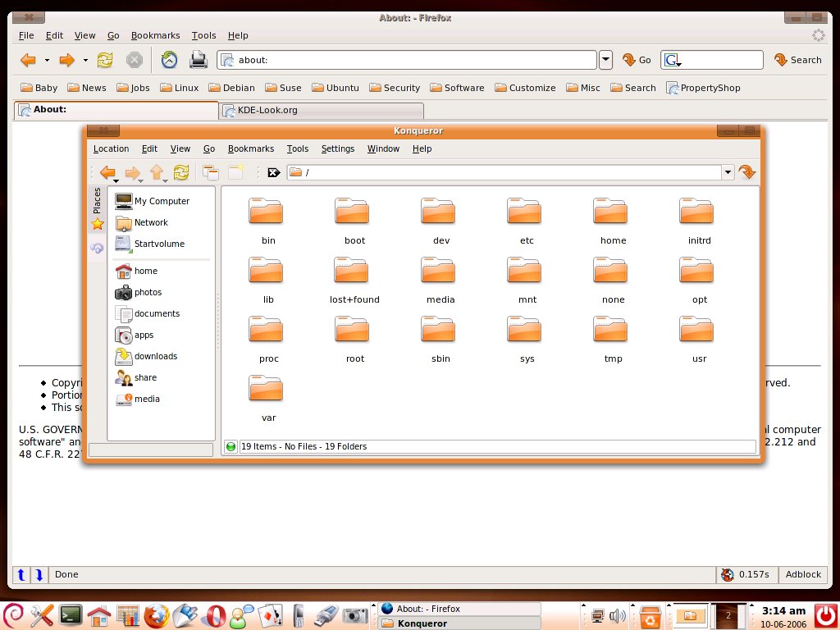Image resolution: width=840 pixels, height=630 pixels.
Task: Select the About: tab in Firefox
Action: pos(116,110)
